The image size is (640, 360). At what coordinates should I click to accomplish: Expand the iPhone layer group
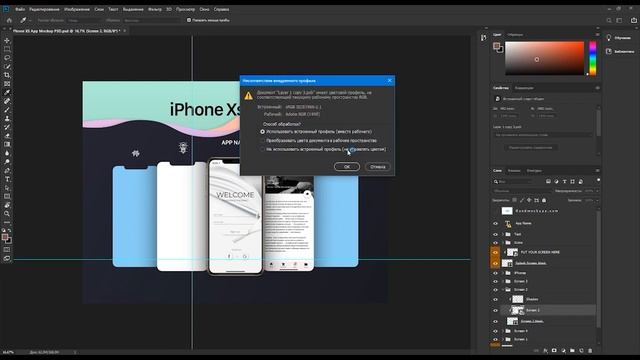(x=503, y=273)
